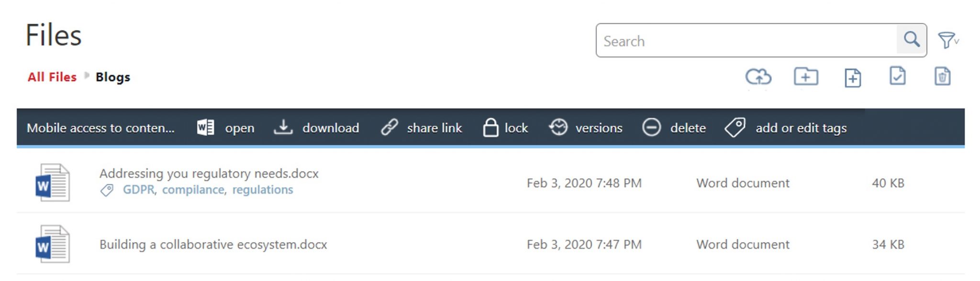The width and height of the screenshot is (980, 281).
Task: Select the Blogs breadcrumb
Action: coord(113,77)
